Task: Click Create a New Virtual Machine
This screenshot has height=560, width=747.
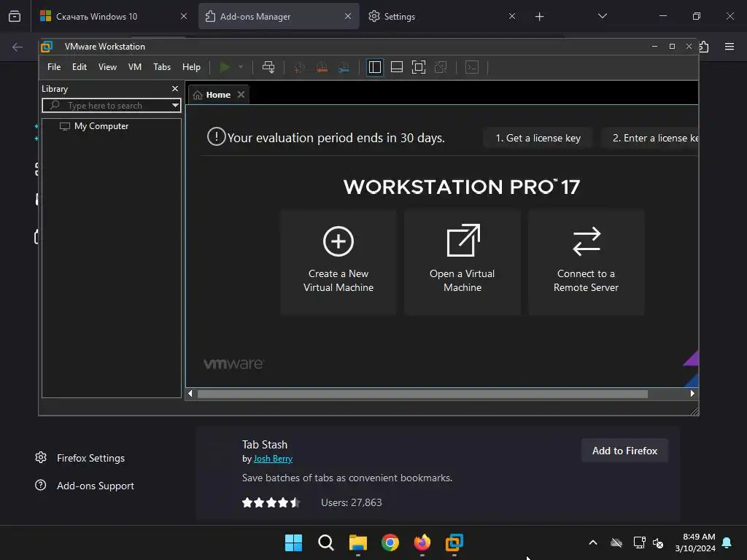Action: coord(338,262)
